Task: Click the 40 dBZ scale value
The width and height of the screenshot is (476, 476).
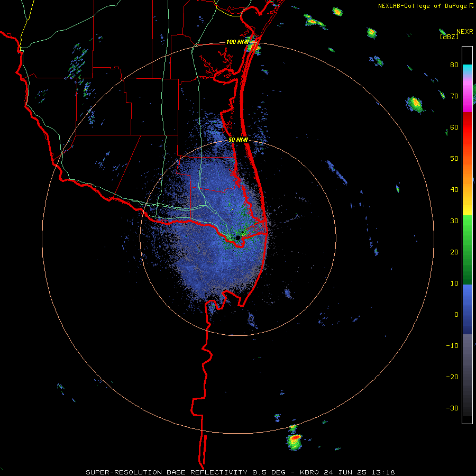Action: coord(454,190)
